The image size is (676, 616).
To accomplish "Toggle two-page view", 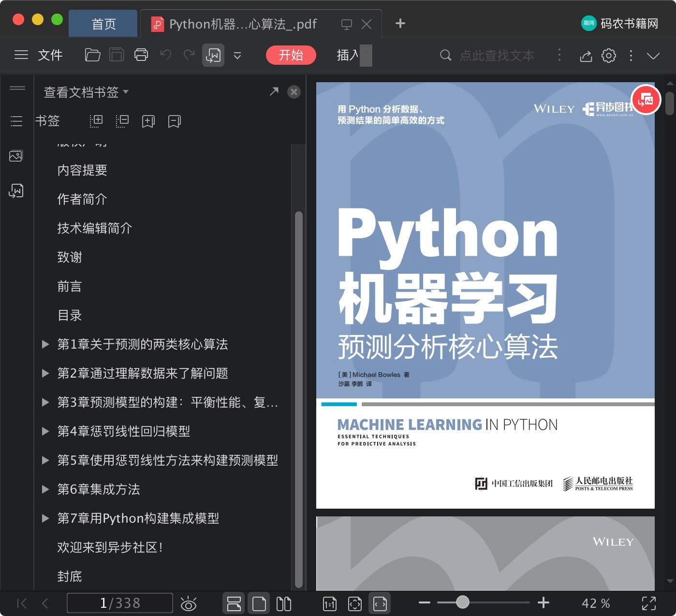I will [284, 603].
